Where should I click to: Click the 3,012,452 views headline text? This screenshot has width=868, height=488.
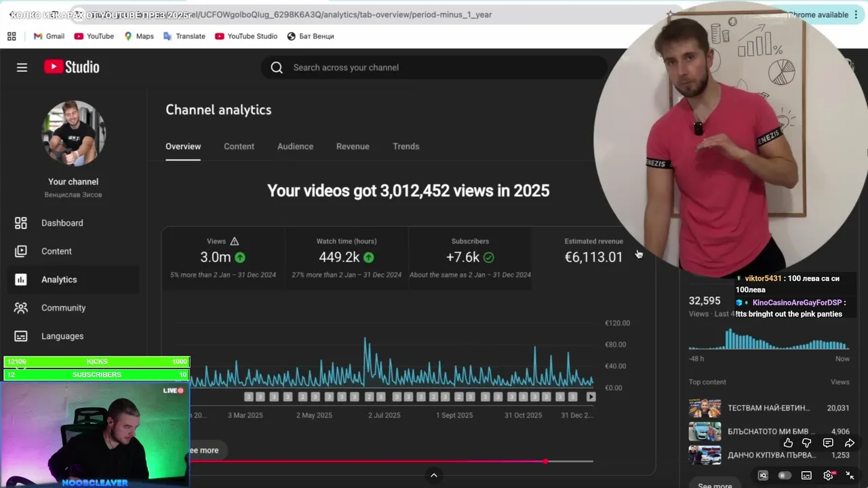coord(408,190)
